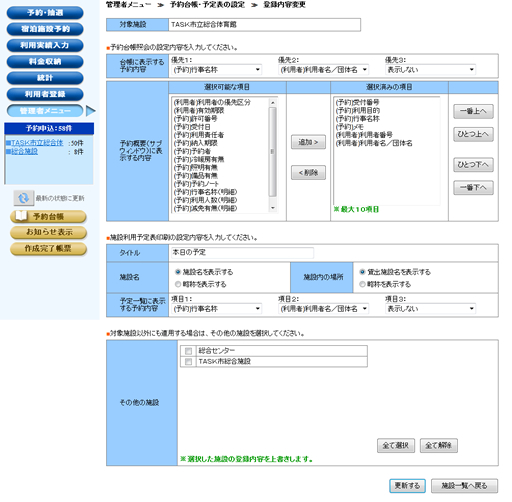Click the 追加 > button
Viewport: 512px width, 502px height.
click(x=308, y=142)
